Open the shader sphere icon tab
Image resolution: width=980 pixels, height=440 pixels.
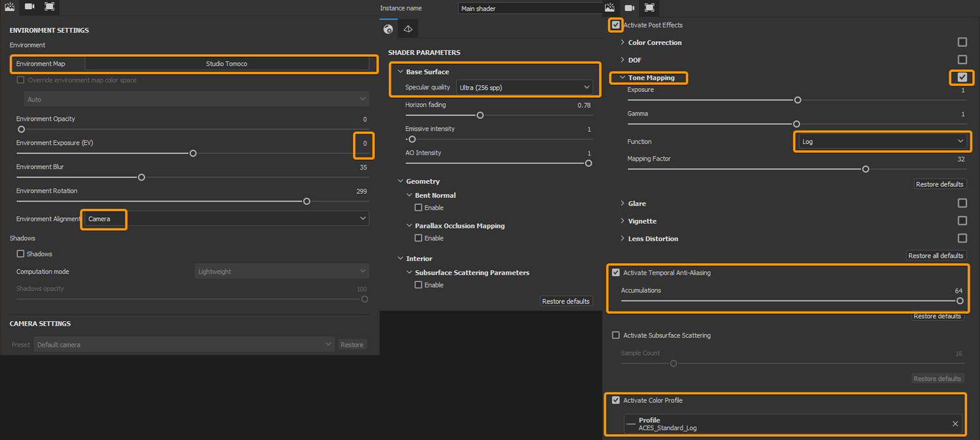coord(388,29)
